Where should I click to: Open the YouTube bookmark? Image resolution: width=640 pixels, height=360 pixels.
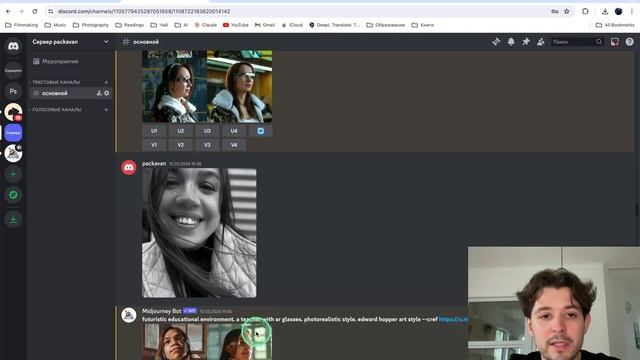coord(236,25)
